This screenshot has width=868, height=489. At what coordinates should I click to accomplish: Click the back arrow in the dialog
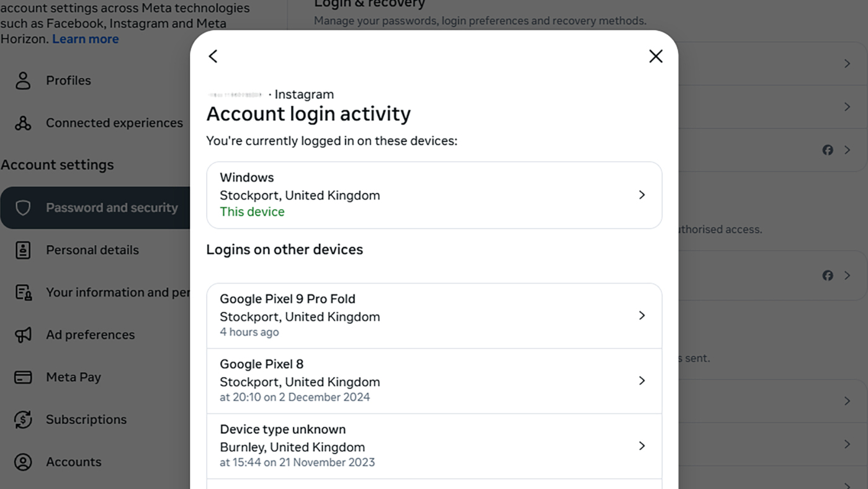(213, 56)
